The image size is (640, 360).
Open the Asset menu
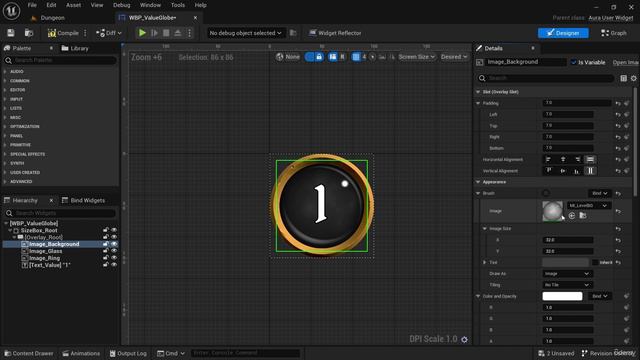(73, 5)
